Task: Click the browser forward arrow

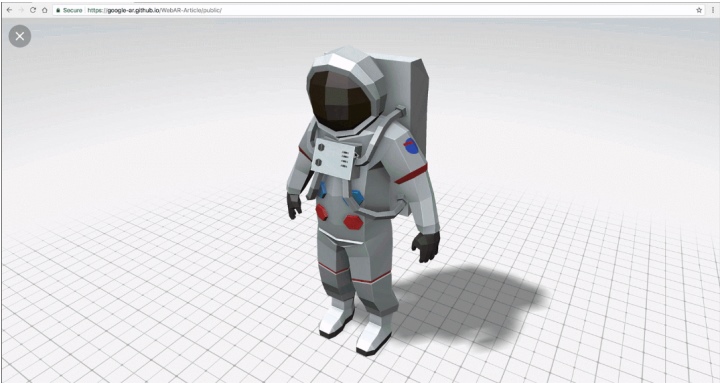Action: tap(21, 10)
